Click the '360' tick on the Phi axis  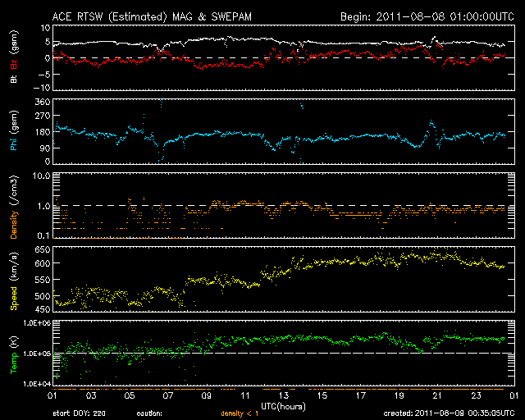43,102
